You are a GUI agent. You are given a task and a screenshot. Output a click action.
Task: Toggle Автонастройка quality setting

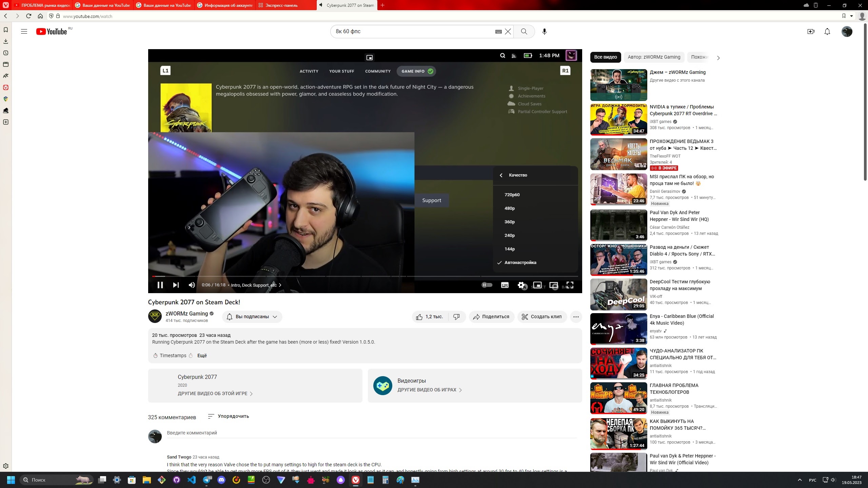click(x=520, y=262)
